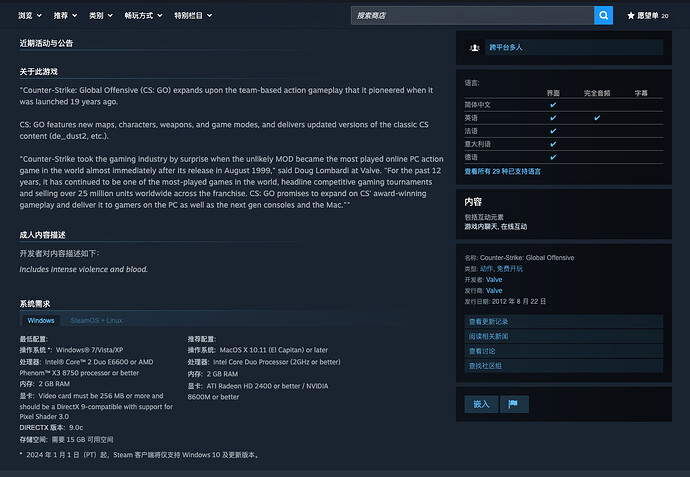
Task: Click release date 2012 年 8 月 22 日
Action: click(x=519, y=301)
